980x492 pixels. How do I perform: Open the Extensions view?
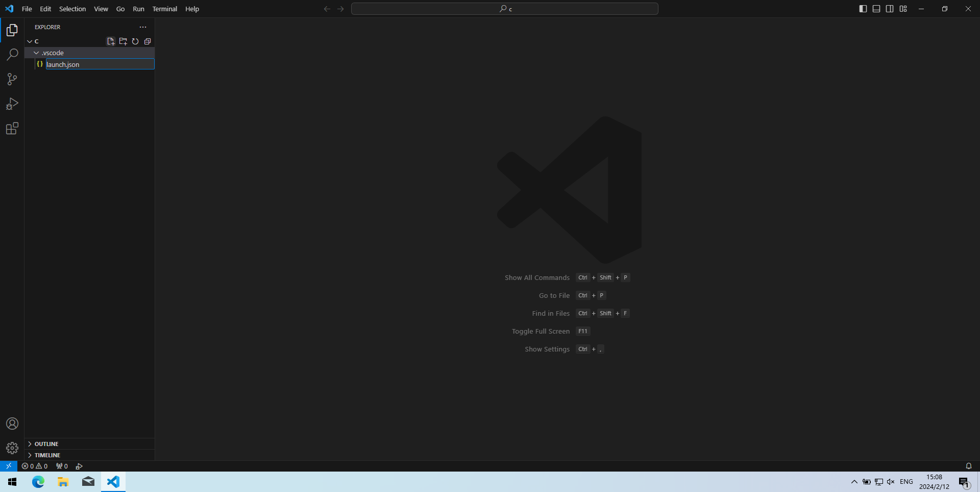[12, 128]
